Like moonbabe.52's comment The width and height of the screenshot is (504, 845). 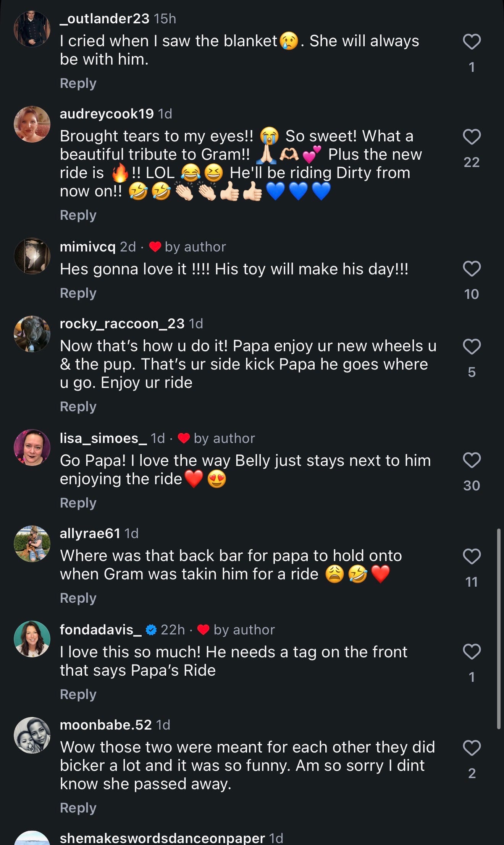(472, 748)
